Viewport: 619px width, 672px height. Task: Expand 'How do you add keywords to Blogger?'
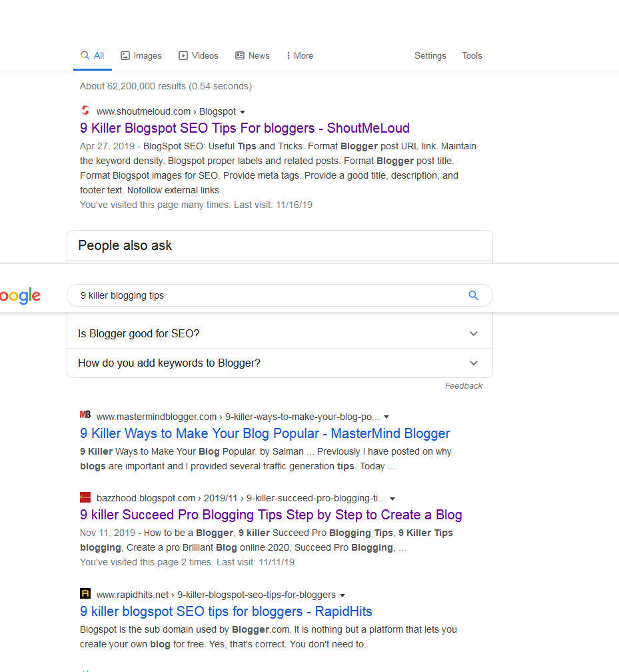click(280, 363)
